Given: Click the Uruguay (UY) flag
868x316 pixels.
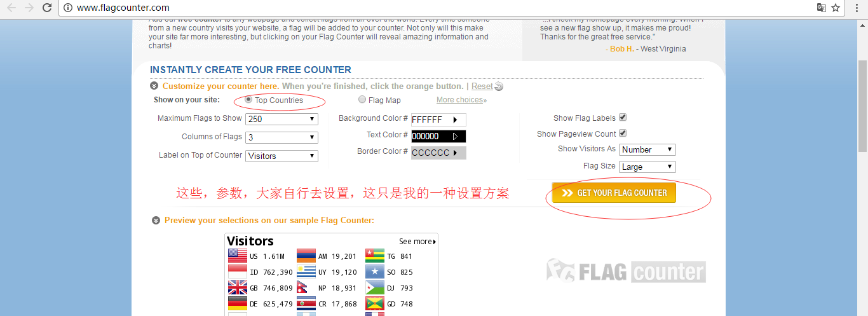Looking at the screenshot, I should (306, 272).
